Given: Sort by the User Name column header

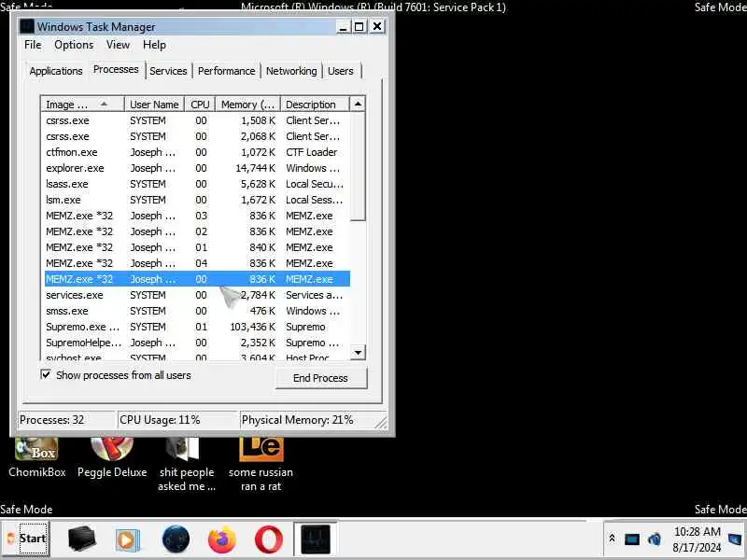Looking at the screenshot, I should coord(154,105).
